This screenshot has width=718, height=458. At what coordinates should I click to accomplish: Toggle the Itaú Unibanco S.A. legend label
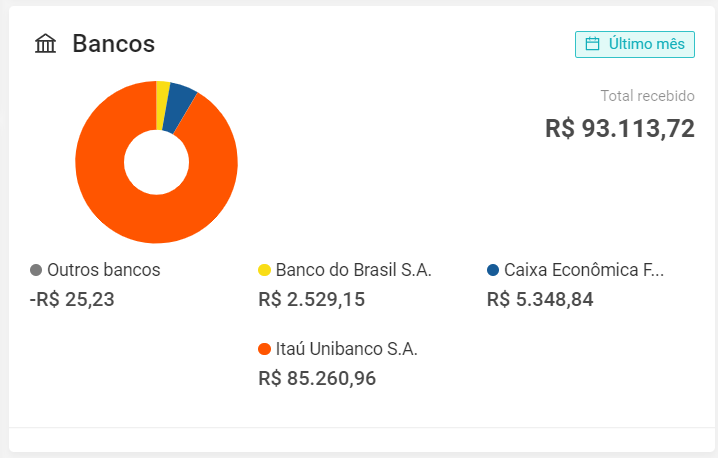click(347, 349)
